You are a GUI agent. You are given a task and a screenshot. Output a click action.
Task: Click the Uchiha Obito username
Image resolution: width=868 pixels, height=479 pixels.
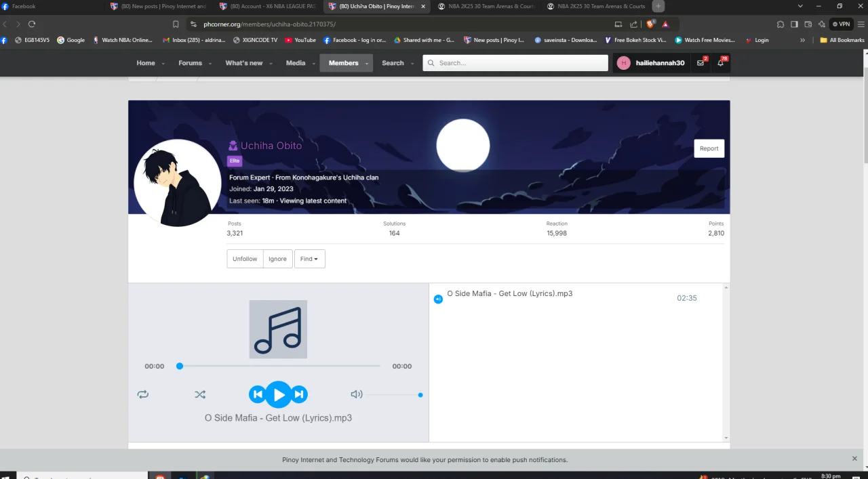coord(271,146)
